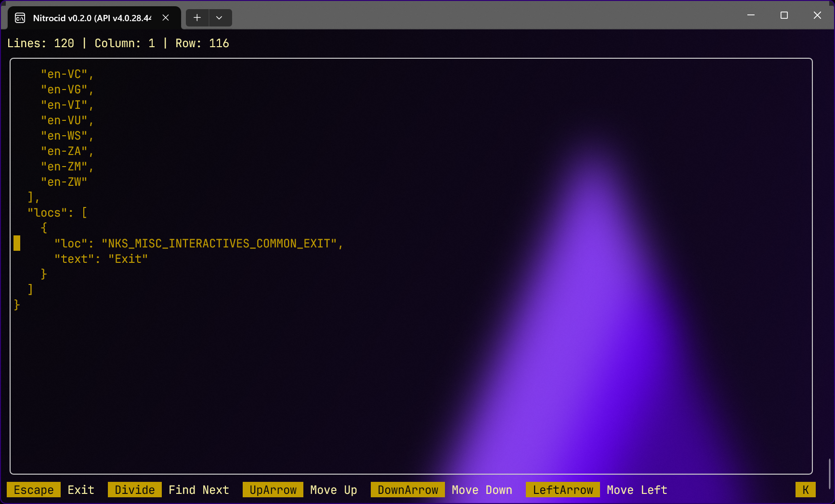The height and width of the screenshot is (504, 835).
Task: Click the "locs": [ line
Action: (57, 213)
